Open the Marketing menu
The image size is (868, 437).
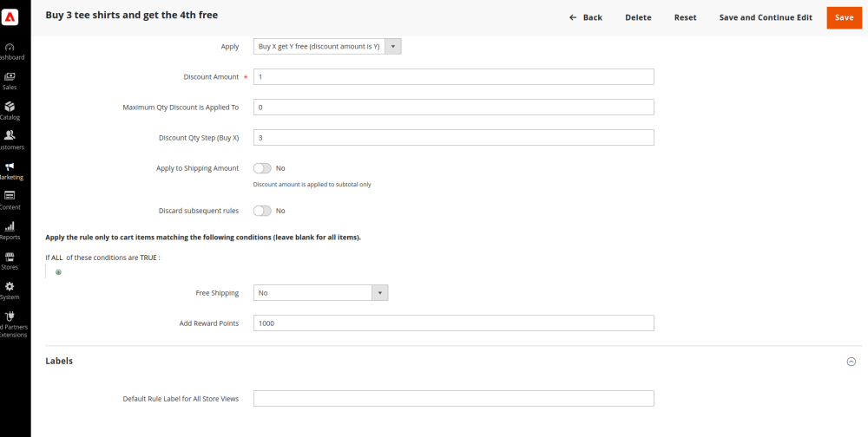(x=10, y=170)
